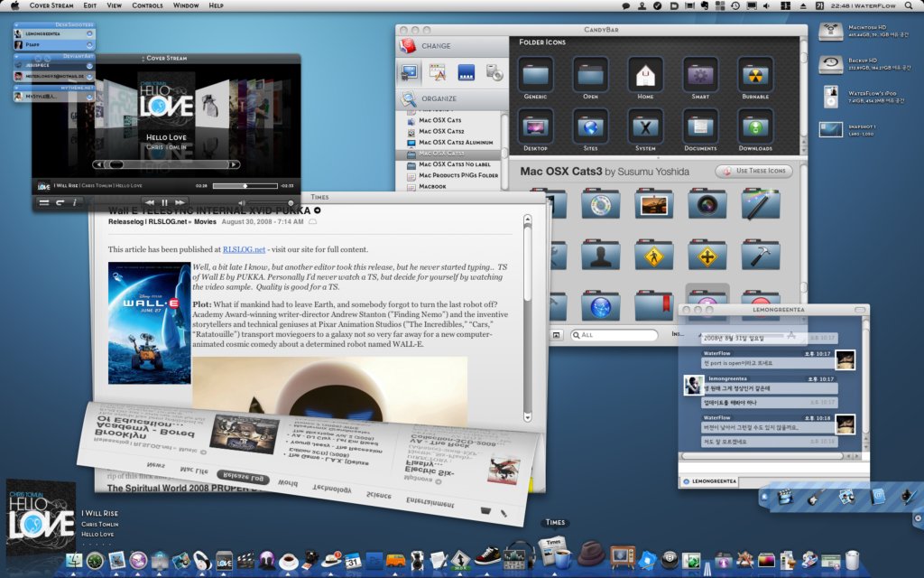Select the camera lens folder in Cats3 set
This screenshot has height=578, width=924.
pos(707,204)
